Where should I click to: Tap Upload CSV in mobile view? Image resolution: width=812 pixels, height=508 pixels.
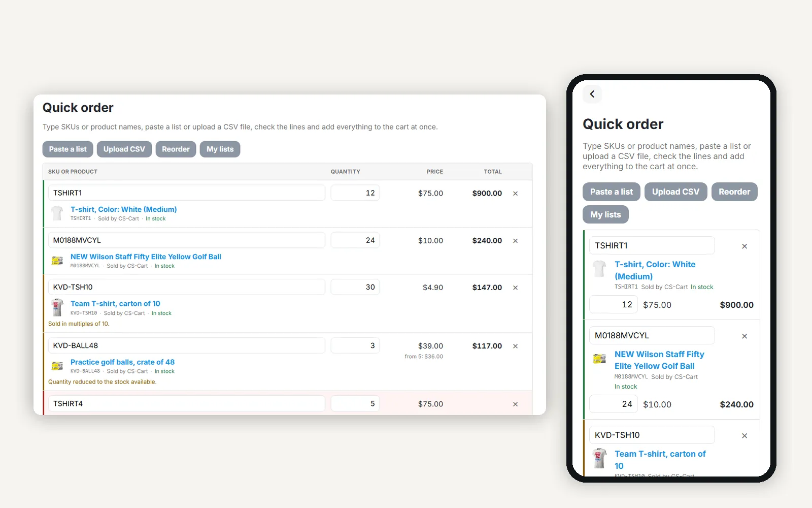(675, 192)
